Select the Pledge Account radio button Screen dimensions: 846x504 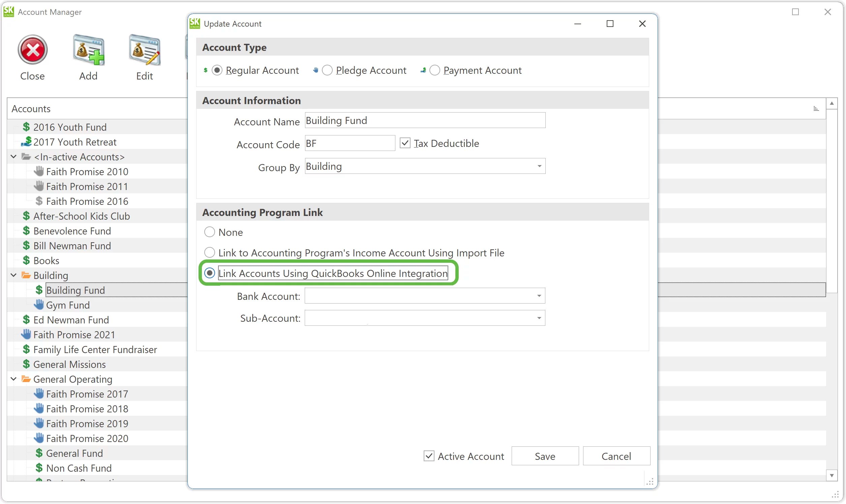coord(327,70)
